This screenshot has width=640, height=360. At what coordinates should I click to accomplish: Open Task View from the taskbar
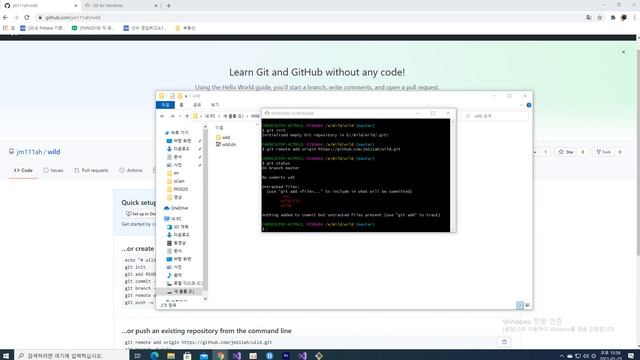coord(138,356)
